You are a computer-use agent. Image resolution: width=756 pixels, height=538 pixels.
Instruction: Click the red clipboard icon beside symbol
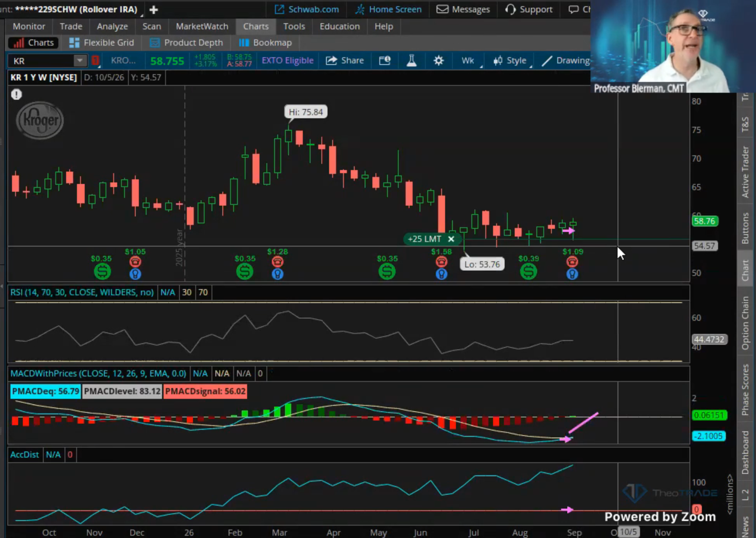[95, 61]
